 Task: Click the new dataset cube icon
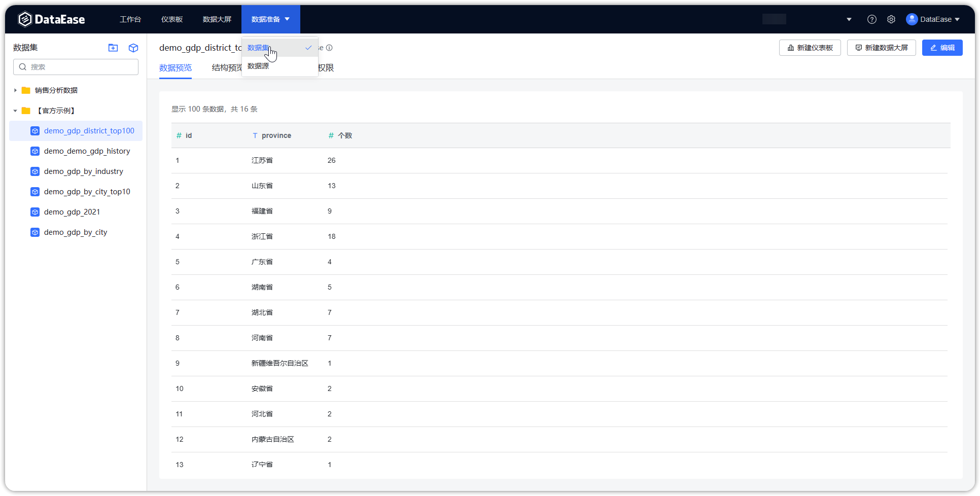[133, 48]
